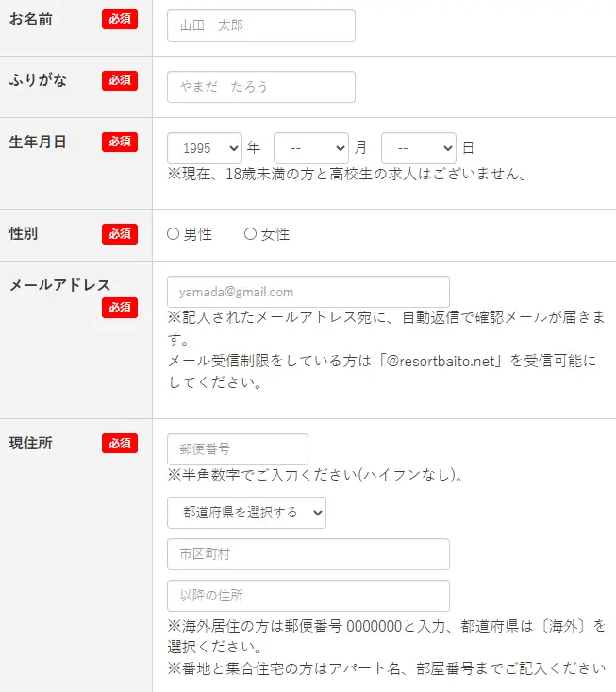Viewport: 616px width, 692px height.
Task: Click the 必須 badge beside ふりがな
Action: (x=120, y=80)
